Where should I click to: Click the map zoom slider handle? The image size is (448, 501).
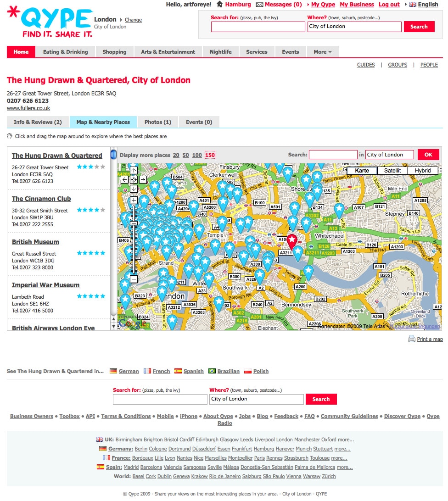pyautogui.click(x=134, y=223)
